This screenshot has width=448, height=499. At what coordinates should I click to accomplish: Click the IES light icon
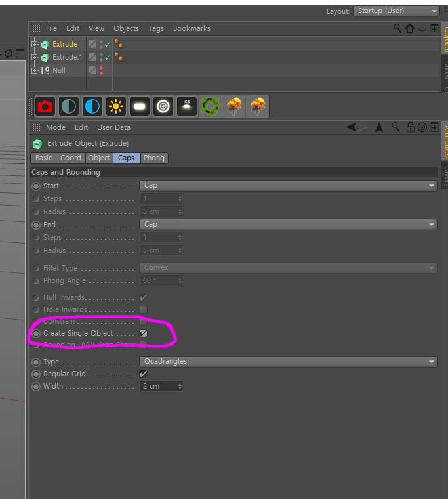click(x=187, y=106)
